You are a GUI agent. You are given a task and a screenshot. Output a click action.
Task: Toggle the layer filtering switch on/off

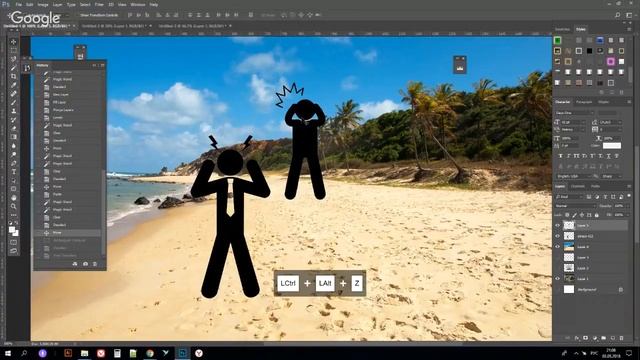(629, 196)
